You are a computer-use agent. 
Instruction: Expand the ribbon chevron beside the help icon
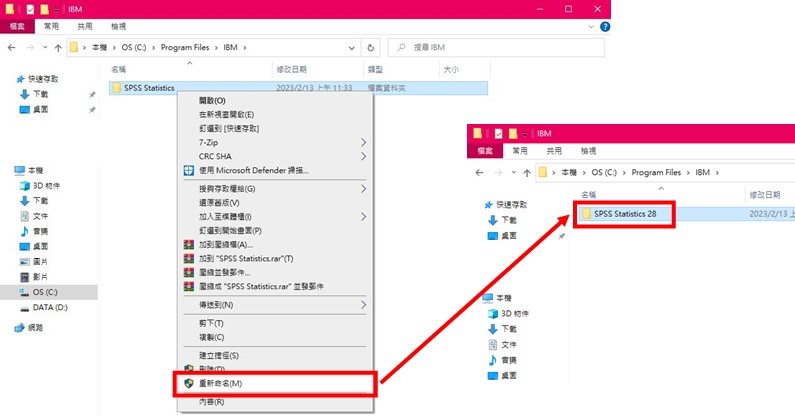(591, 27)
